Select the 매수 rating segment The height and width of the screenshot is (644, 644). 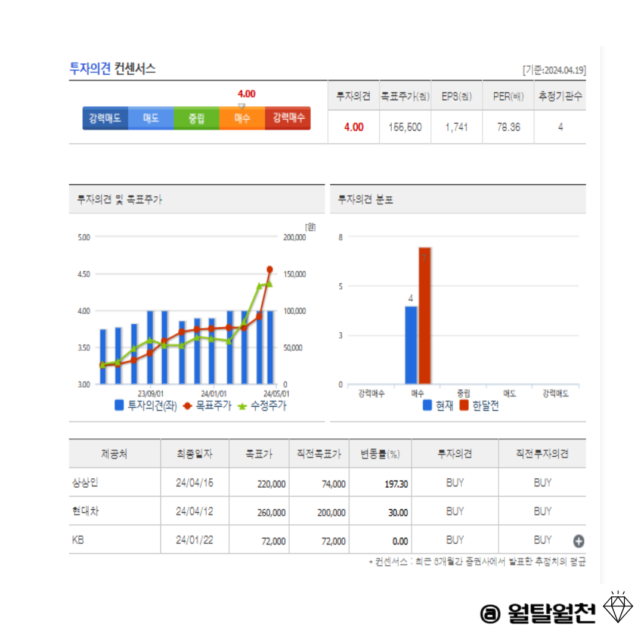[241, 119]
